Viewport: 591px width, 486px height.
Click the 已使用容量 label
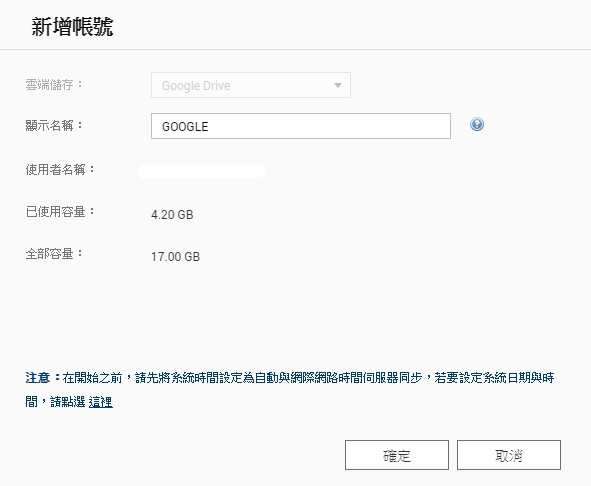[60, 212]
